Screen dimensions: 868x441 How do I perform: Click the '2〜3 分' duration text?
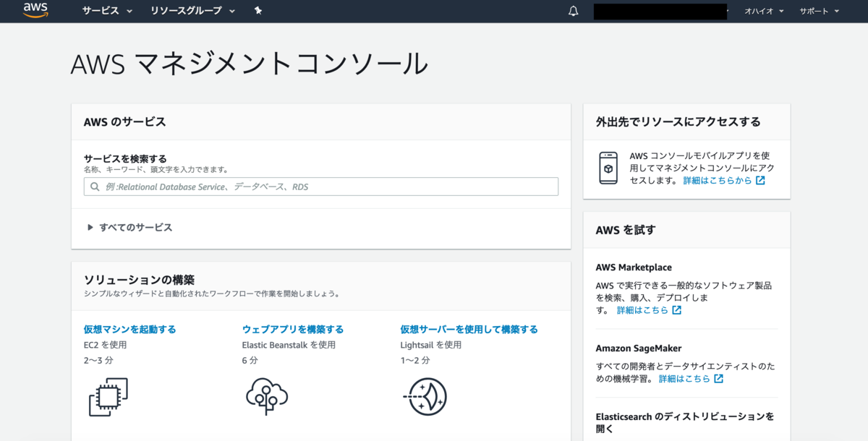click(x=98, y=360)
